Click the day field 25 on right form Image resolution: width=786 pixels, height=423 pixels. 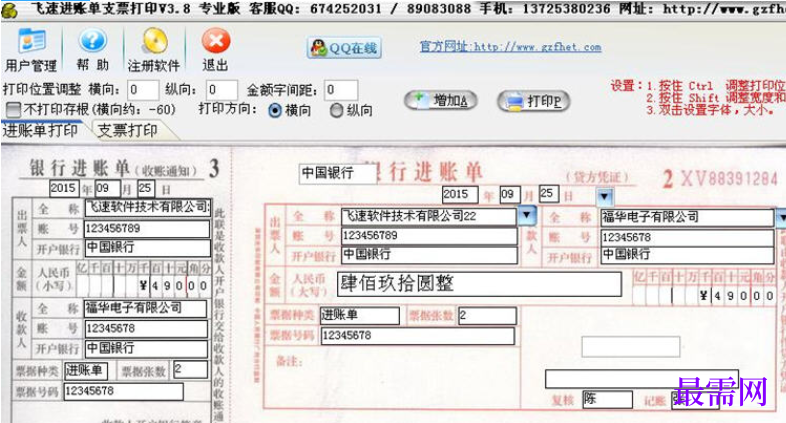549,193
